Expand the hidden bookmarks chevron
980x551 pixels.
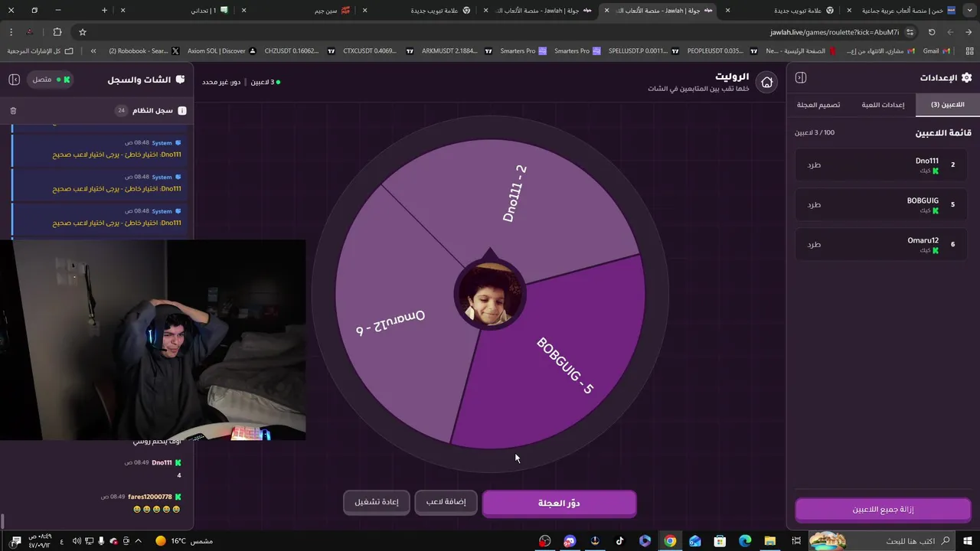pyautogui.click(x=93, y=51)
